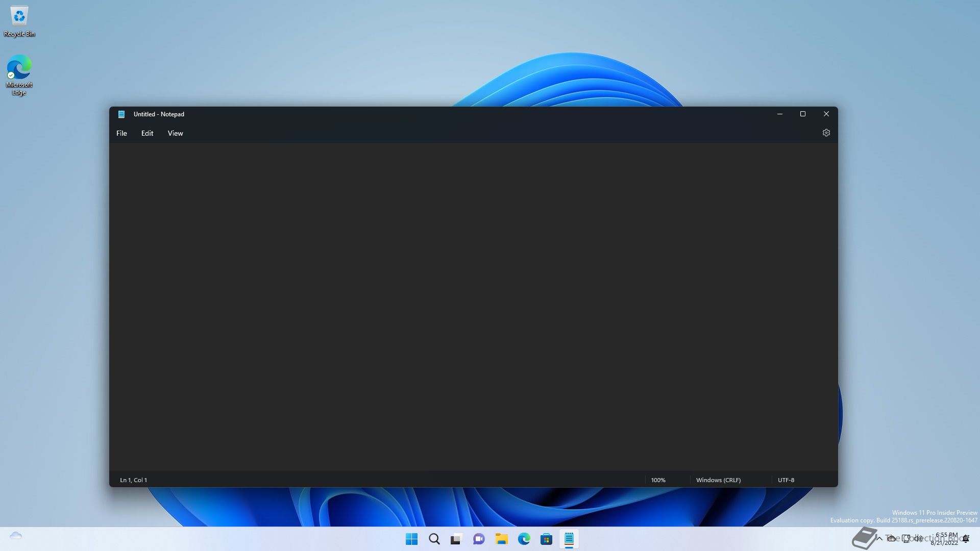Close the Notepad window
Viewport: 980px width, 551px height.
826,114
